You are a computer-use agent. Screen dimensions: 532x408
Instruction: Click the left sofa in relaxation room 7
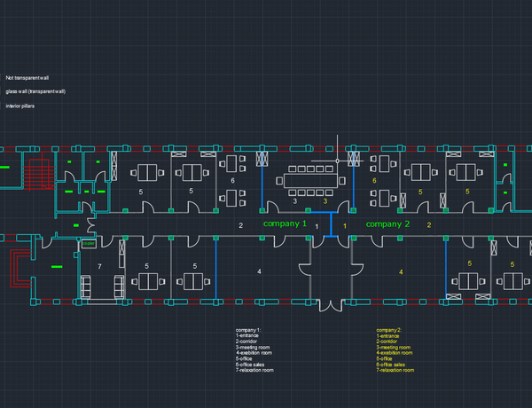pyautogui.click(x=87, y=287)
